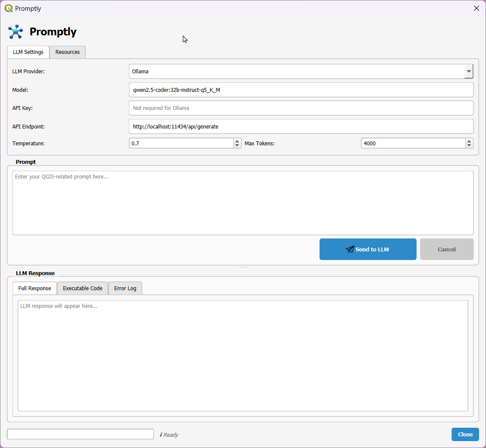Expand the LLM Provider selection list
486x448 pixels.
coord(469,71)
